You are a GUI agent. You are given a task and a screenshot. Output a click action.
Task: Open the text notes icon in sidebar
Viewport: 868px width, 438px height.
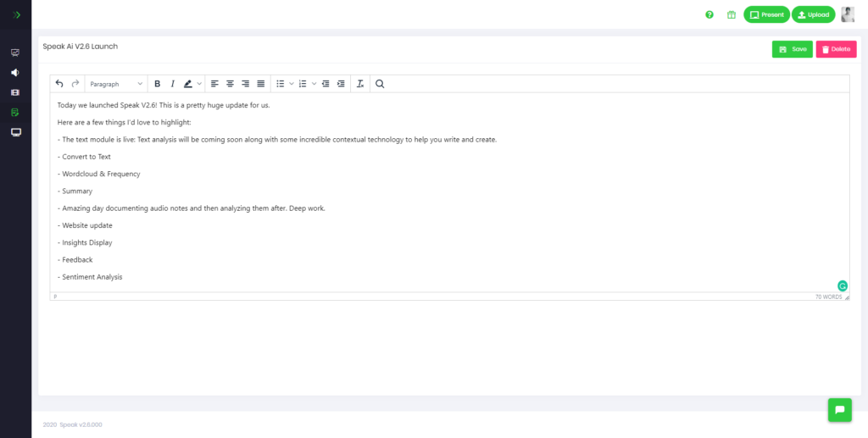[x=15, y=113]
